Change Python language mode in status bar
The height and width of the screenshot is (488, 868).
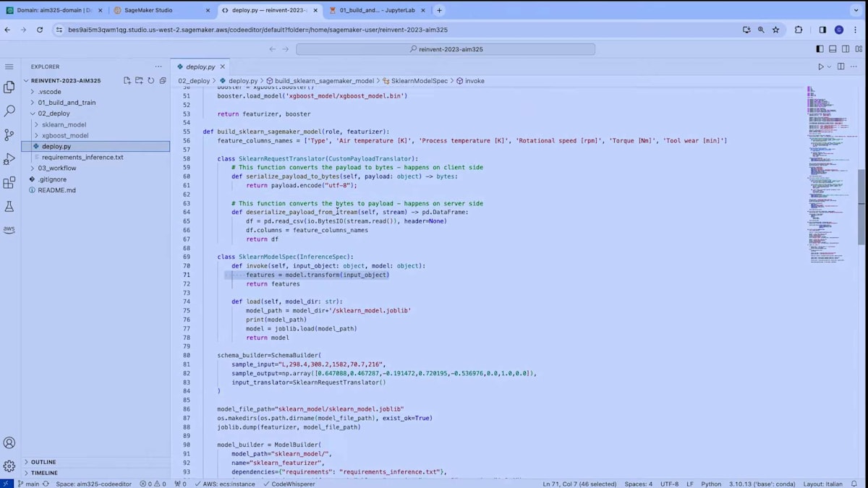[711, 484]
